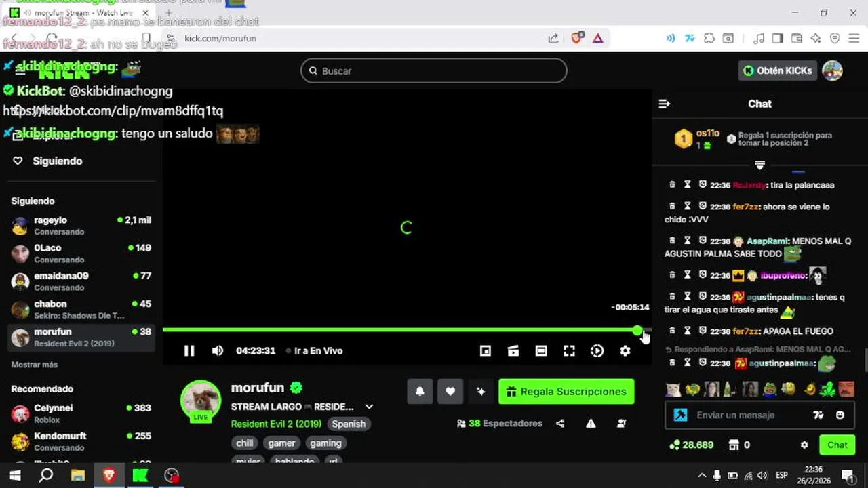Click the 'gamer' tag
The height and width of the screenshot is (488, 868).
point(281,443)
